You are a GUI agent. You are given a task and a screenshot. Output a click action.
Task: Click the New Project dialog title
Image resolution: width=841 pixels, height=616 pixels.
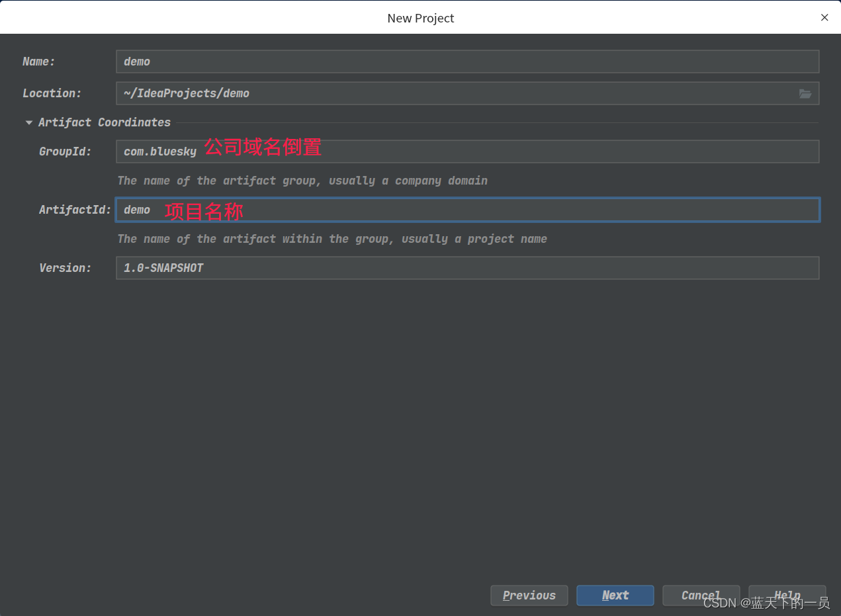(x=420, y=18)
